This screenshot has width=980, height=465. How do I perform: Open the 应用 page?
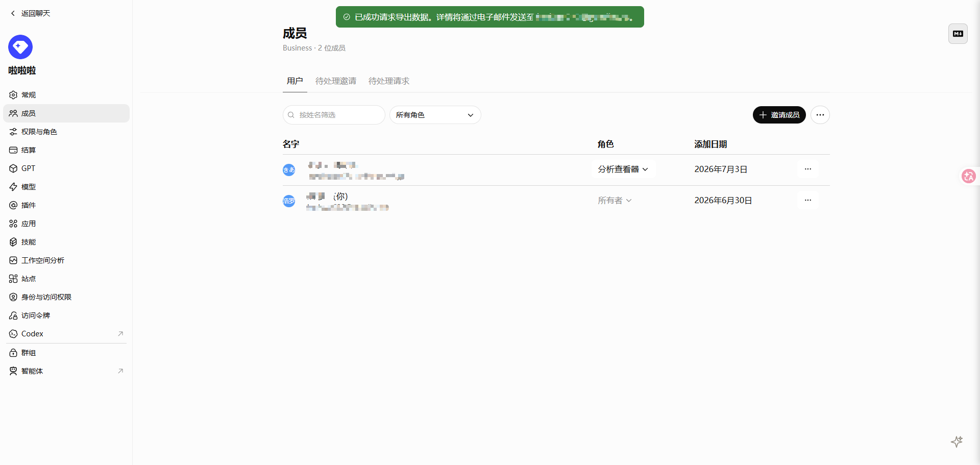pos(66,224)
